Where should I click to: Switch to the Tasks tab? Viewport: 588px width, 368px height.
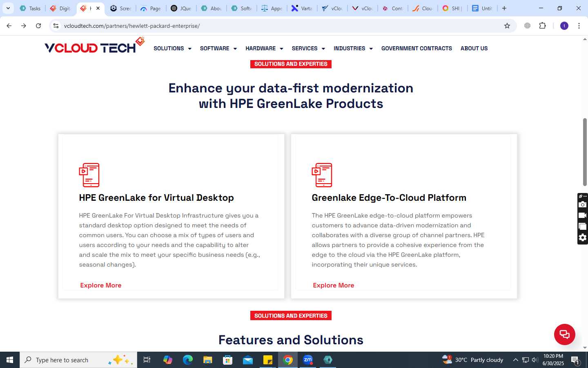(x=30, y=8)
